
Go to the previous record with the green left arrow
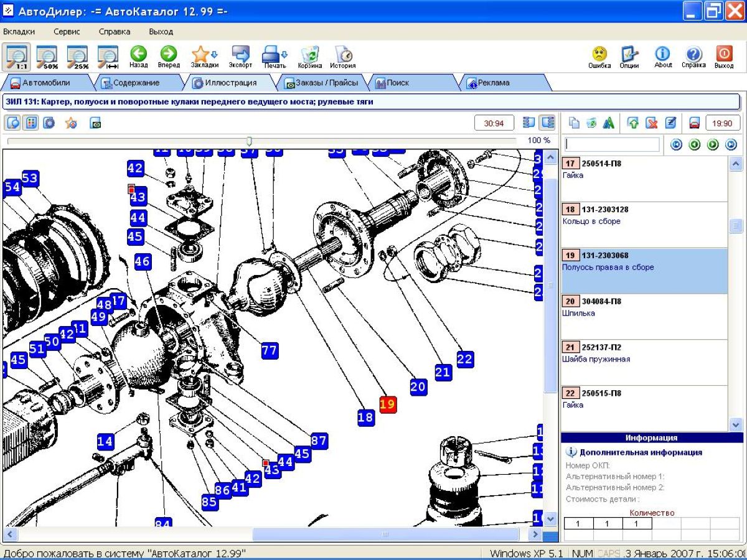click(695, 144)
